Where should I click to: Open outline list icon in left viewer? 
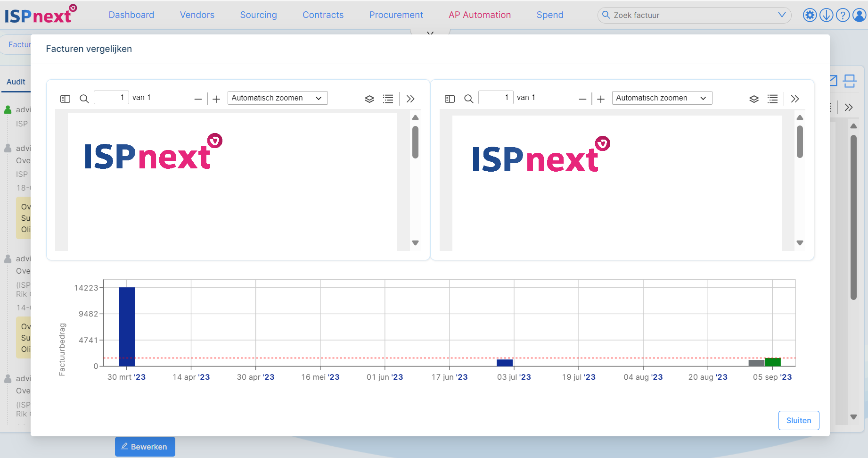[388, 99]
